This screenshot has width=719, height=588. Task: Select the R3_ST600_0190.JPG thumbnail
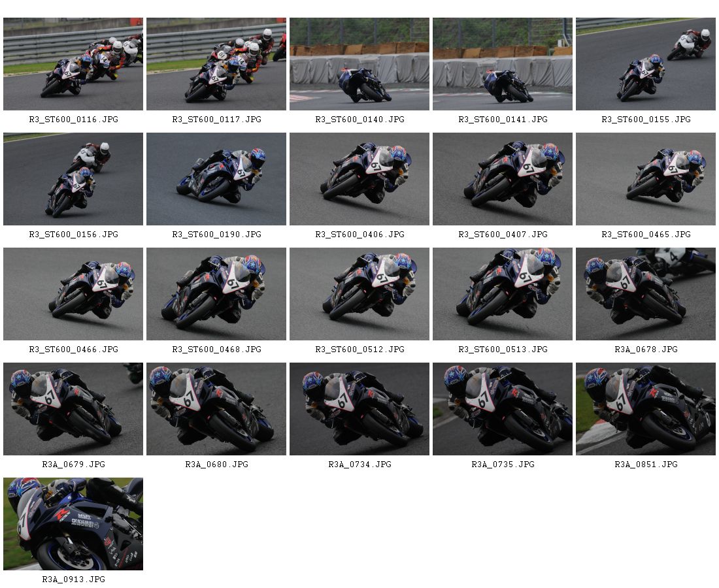coord(216,179)
